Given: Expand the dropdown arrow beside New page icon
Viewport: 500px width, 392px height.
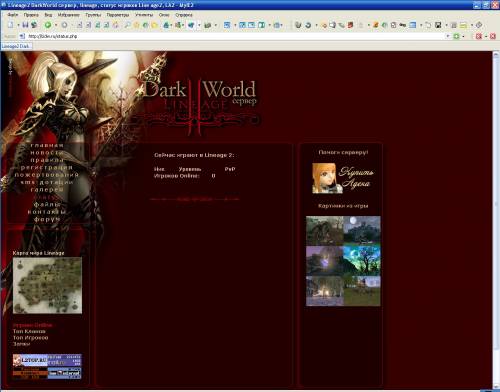Looking at the screenshot, I should [18, 25].
